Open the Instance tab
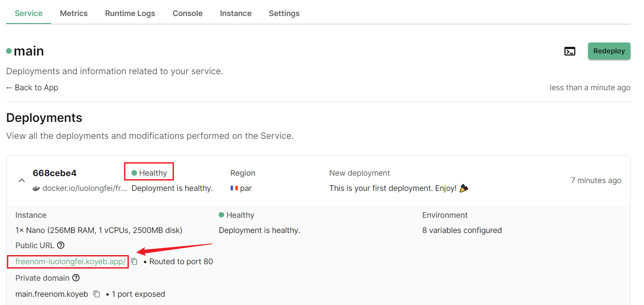 click(235, 13)
